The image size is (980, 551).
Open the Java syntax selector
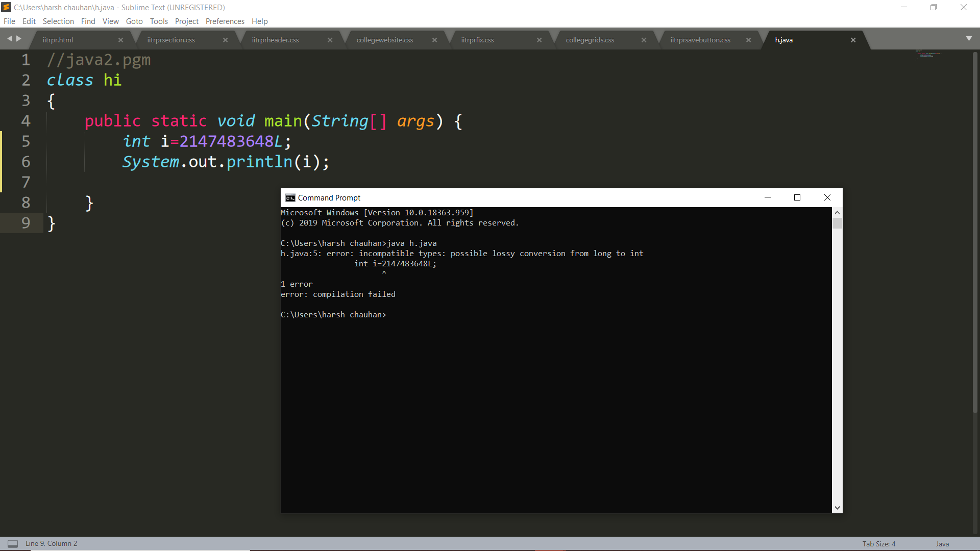942,544
